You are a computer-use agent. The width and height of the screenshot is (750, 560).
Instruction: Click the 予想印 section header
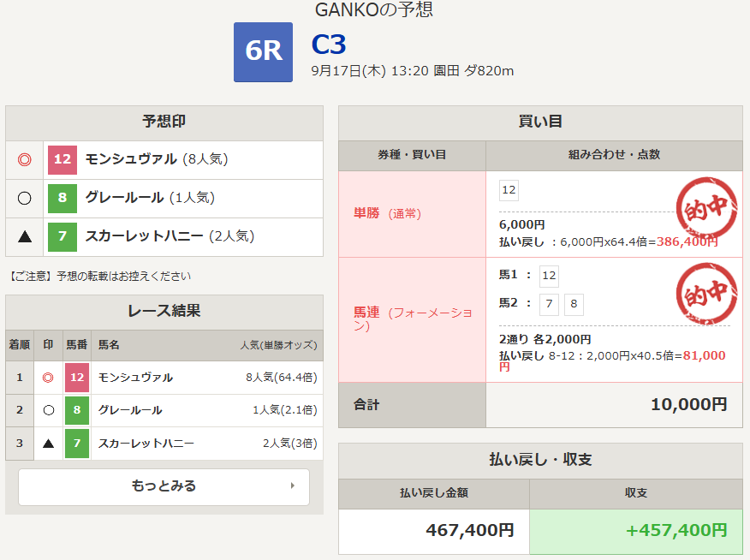tap(164, 123)
